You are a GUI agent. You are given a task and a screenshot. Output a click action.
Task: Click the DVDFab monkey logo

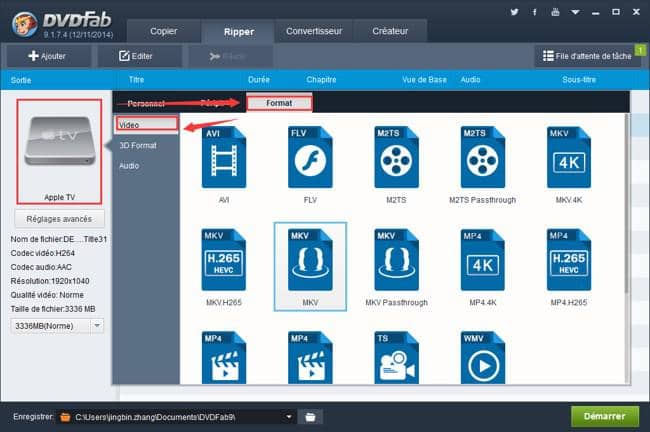[24, 24]
